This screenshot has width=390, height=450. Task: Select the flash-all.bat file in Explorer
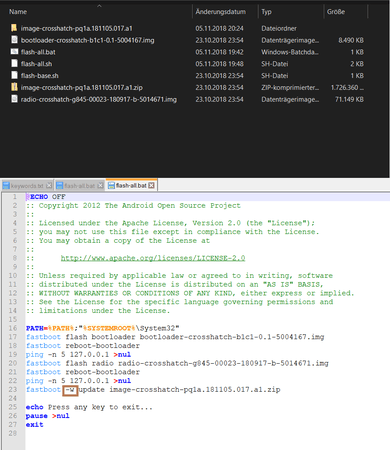click(x=38, y=52)
